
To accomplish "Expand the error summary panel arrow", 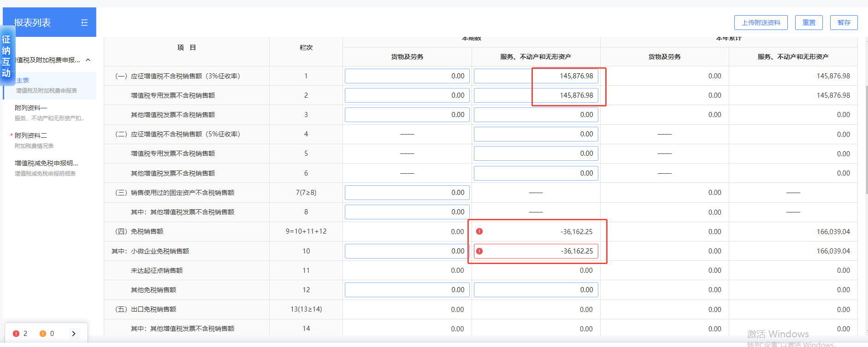I will tap(74, 334).
